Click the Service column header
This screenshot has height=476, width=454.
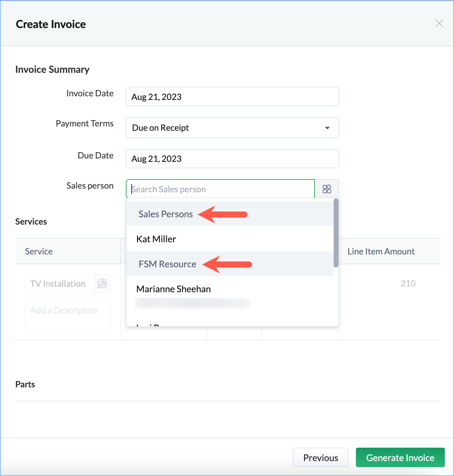pyautogui.click(x=39, y=251)
